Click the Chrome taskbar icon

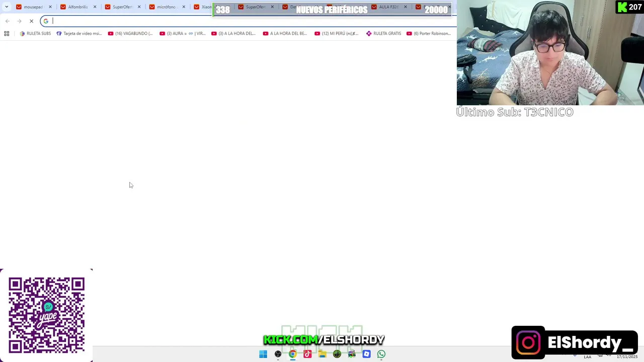292,354
